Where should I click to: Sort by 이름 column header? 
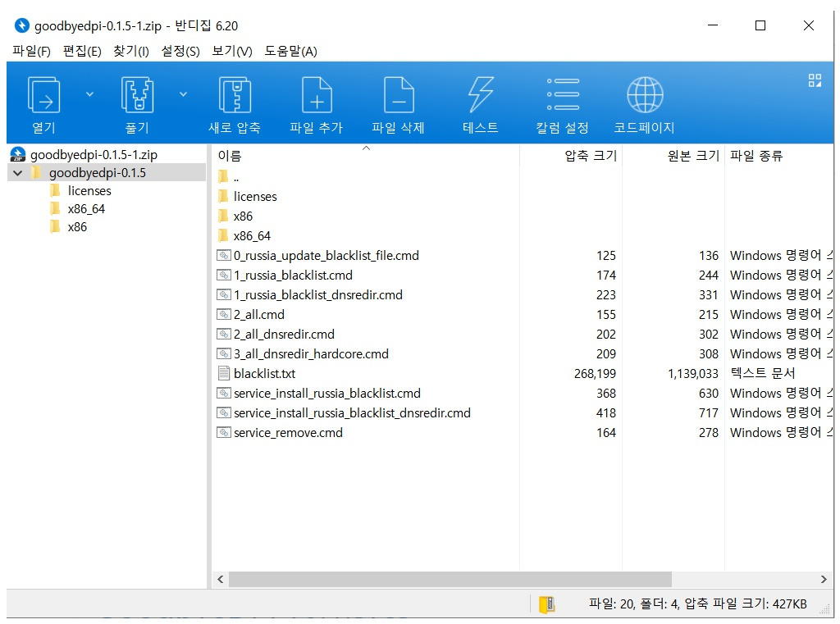tap(230, 156)
